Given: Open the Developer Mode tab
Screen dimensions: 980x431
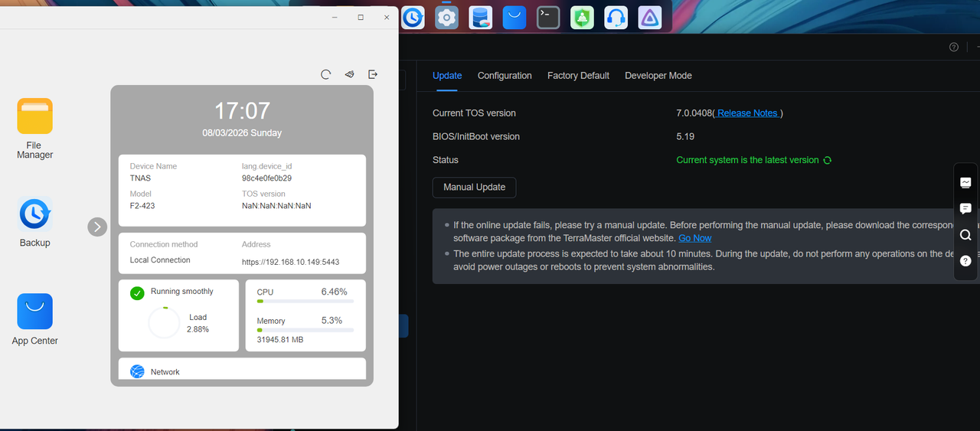Looking at the screenshot, I should point(658,75).
